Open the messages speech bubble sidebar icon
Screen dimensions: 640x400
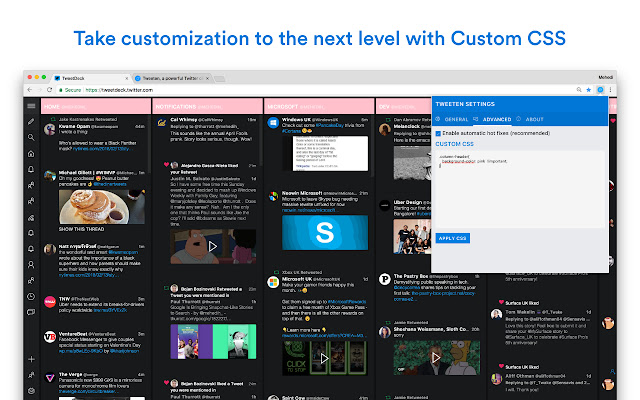point(31,312)
